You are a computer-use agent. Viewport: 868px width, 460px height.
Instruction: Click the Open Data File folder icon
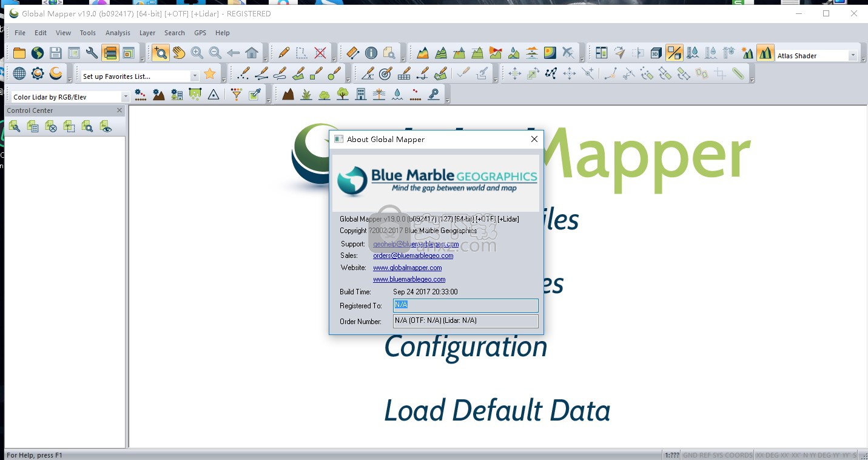(x=19, y=53)
